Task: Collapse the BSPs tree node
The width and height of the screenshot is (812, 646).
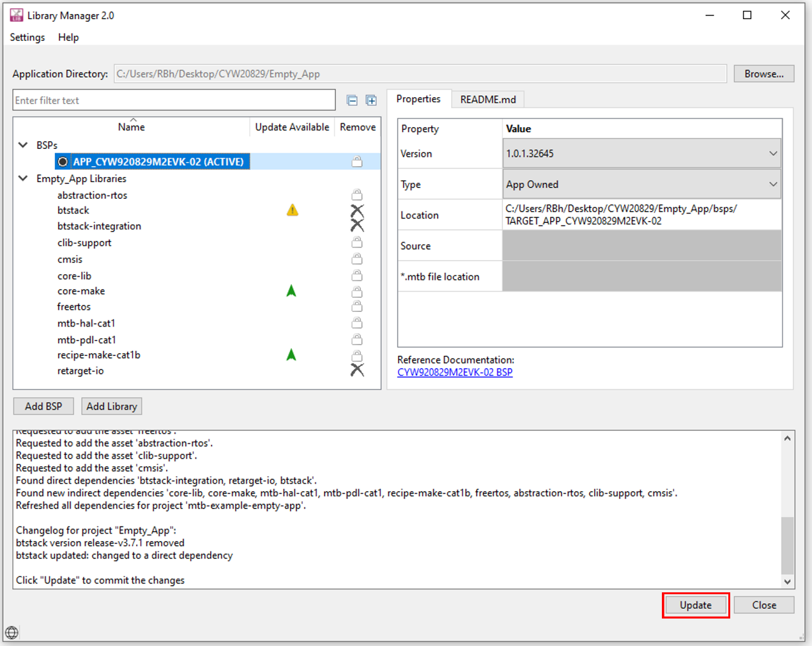Action: [x=23, y=145]
